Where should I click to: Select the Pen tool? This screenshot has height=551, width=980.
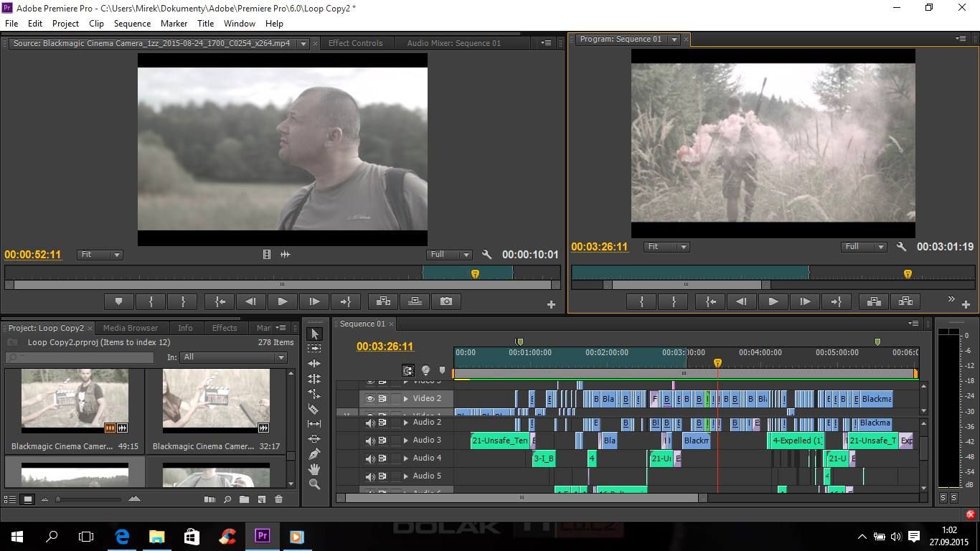click(x=314, y=454)
